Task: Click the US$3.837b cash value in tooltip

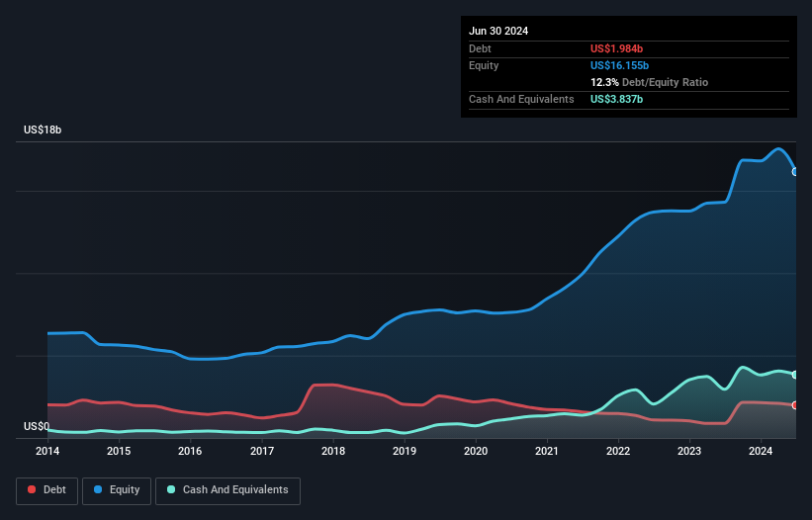Action: [616, 99]
